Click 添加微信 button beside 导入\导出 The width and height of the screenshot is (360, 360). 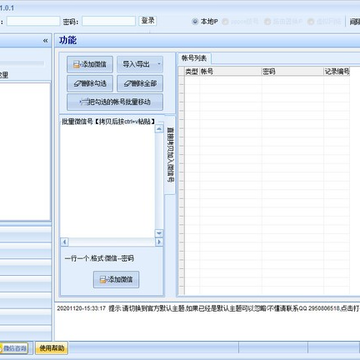(90, 64)
